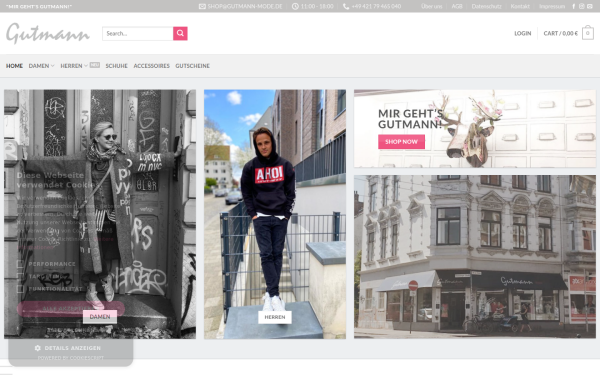
Task: Show cookie details via Details anzeigen
Action: pos(72,348)
